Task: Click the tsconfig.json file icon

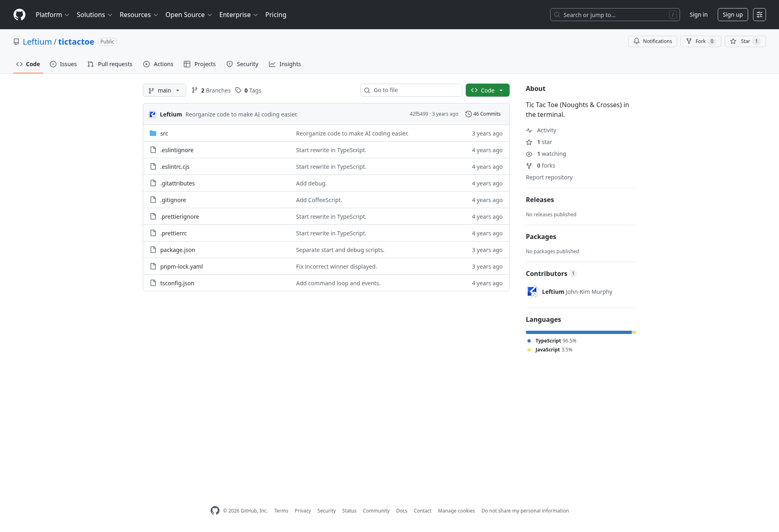Action: pyautogui.click(x=153, y=283)
